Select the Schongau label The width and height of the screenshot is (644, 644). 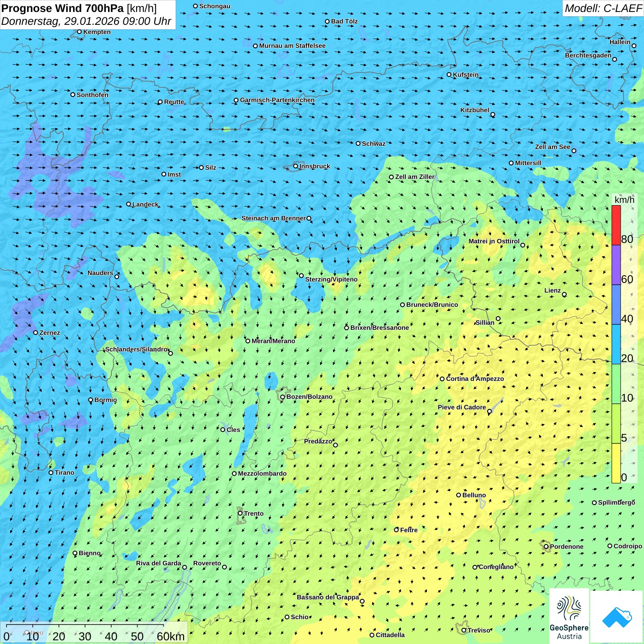click(x=215, y=6)
